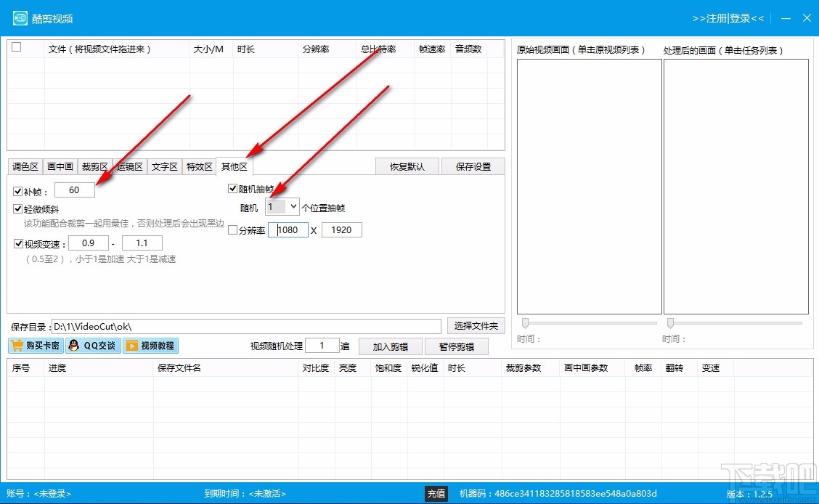The width and height of the screenshot is (819, 504).
Task: Click the 序号 column header in task list
Action: coord(26,367)
